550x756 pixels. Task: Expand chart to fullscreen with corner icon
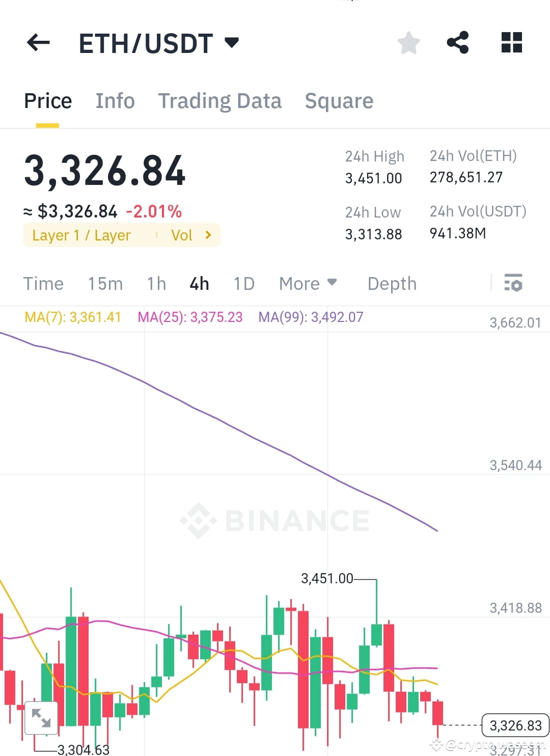[41, 717]
